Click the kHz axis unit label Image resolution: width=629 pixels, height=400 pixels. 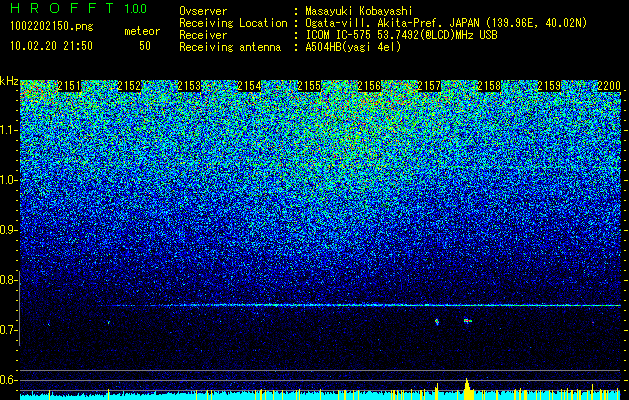[x=9, y=81]
